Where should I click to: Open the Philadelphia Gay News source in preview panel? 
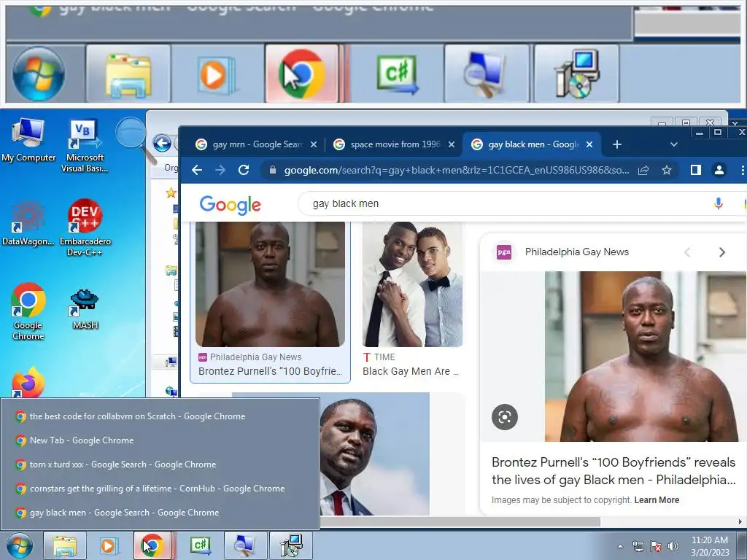[x=576, y=252]
